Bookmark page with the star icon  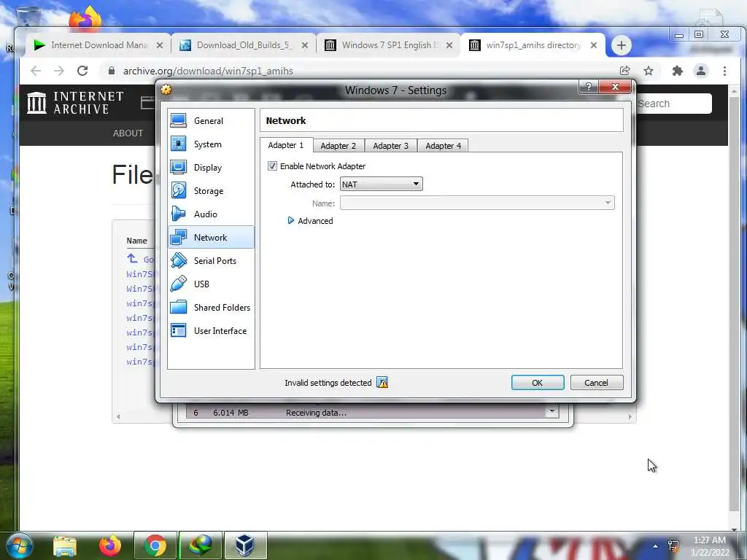(649, 71)
